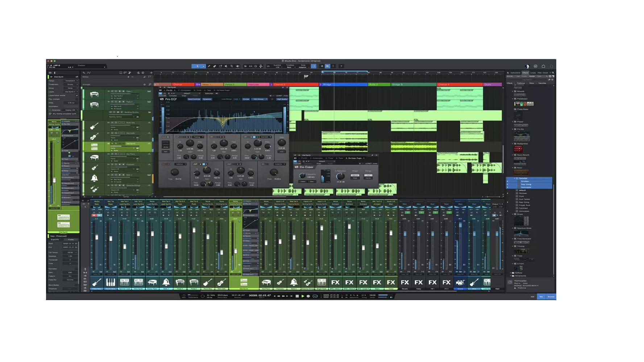Switch to the Instruments browser tab
This screenshot has height=362, width=644.
[515, 73]
